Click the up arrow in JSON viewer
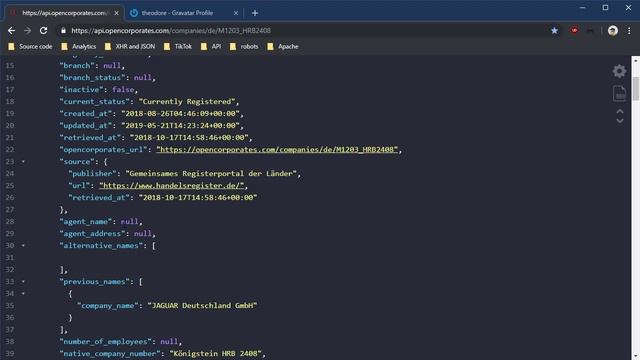 [x=620, y=111]
